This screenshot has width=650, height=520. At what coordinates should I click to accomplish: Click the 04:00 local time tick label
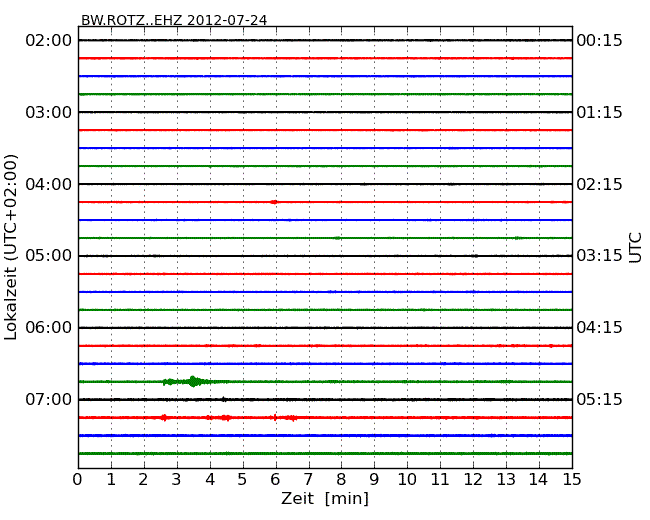49,184
